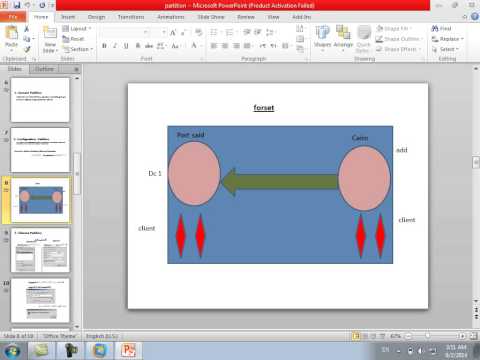Toggle Justify text alignment
Viewport: 480px width, 360px height.
(247, 46)
